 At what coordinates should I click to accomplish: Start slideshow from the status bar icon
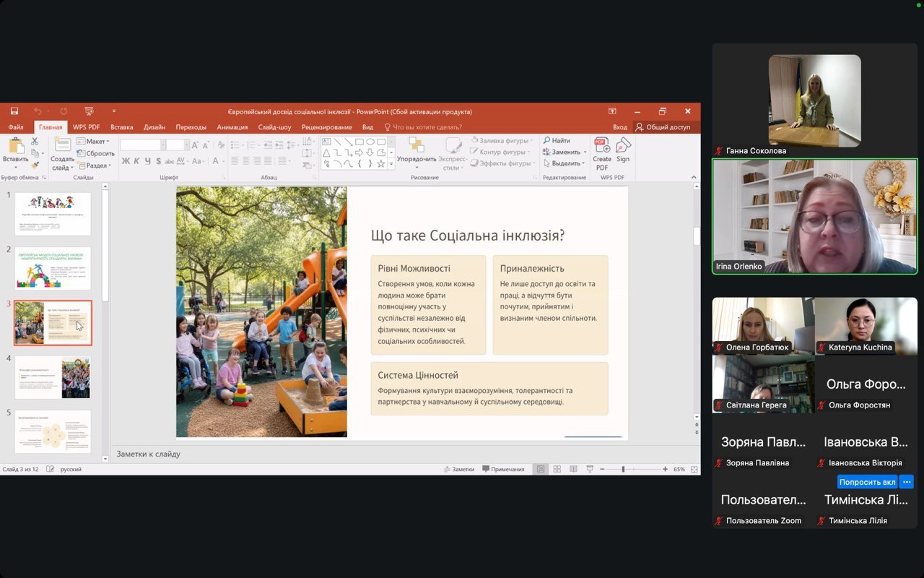(x=590, y=469)
